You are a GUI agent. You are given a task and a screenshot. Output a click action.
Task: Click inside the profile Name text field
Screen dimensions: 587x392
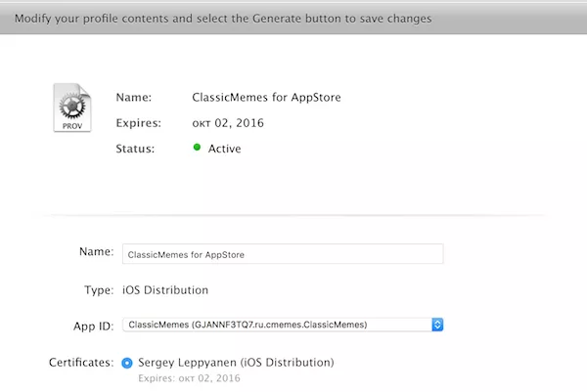pos(282,254)
